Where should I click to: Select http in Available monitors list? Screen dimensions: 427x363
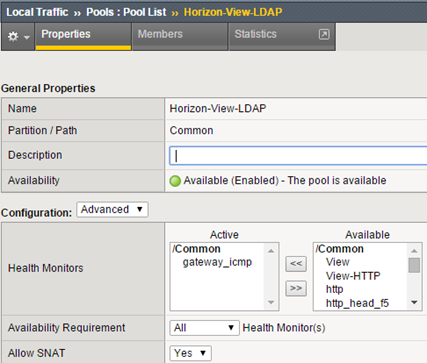tap(334, 289)
